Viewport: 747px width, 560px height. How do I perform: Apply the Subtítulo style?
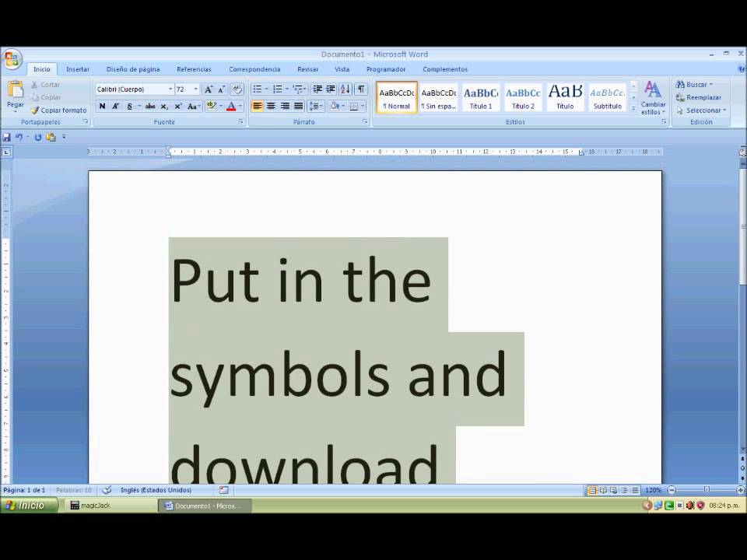pyautogui.click(x=608, y=98)
